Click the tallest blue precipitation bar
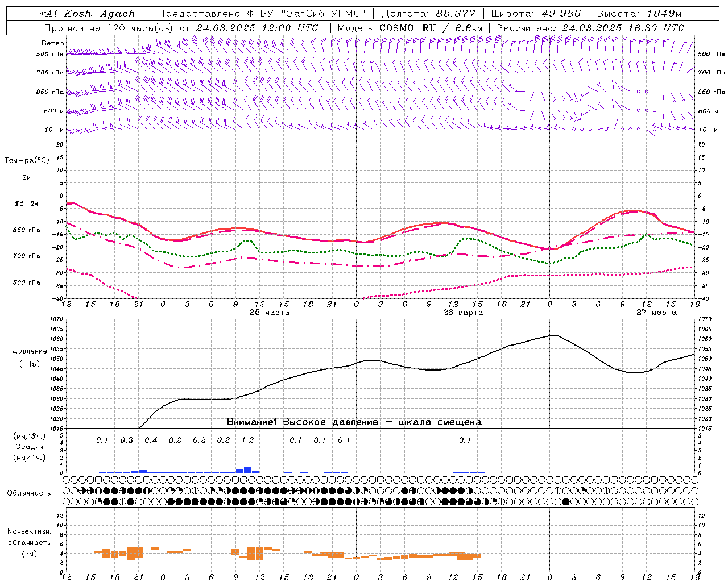 coord(247,470)
